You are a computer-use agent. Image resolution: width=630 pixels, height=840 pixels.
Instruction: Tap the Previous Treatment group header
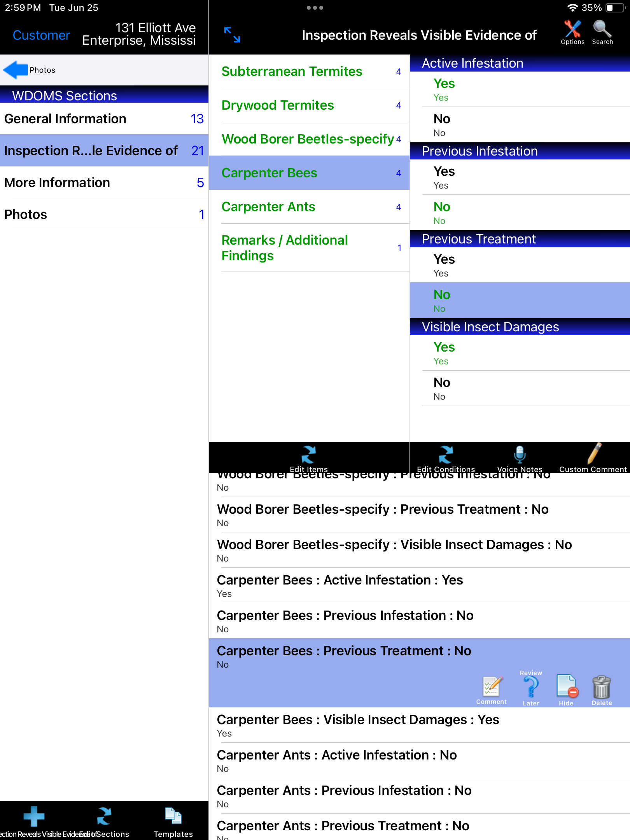coord(520,239)
